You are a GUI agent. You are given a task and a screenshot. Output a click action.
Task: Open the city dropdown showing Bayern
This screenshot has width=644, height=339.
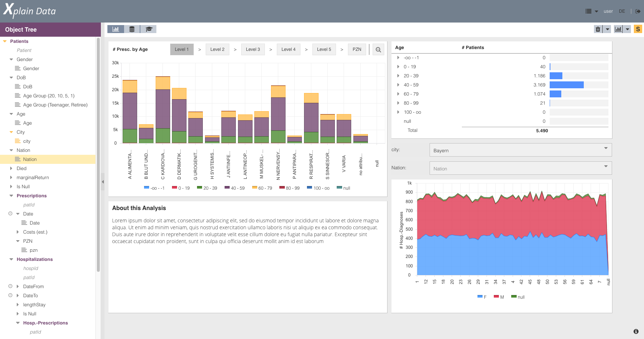521,150
